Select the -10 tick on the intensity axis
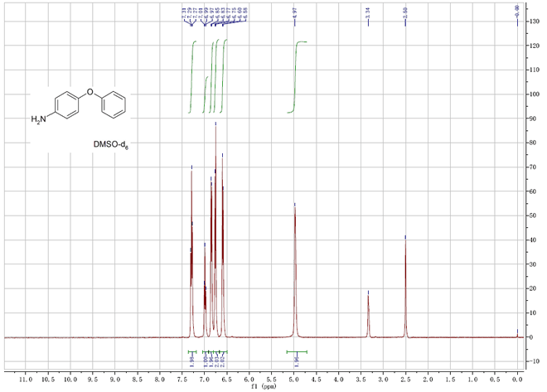547x392 pixels. pyautogui.click(x=535, y=361)
